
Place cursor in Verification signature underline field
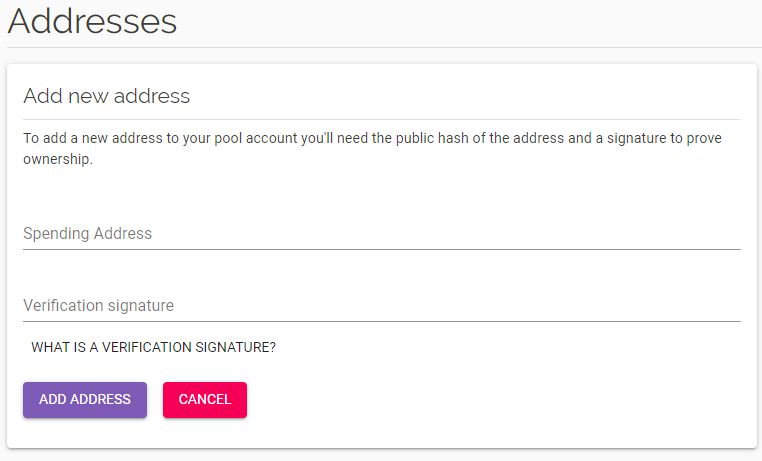(381, 306)
